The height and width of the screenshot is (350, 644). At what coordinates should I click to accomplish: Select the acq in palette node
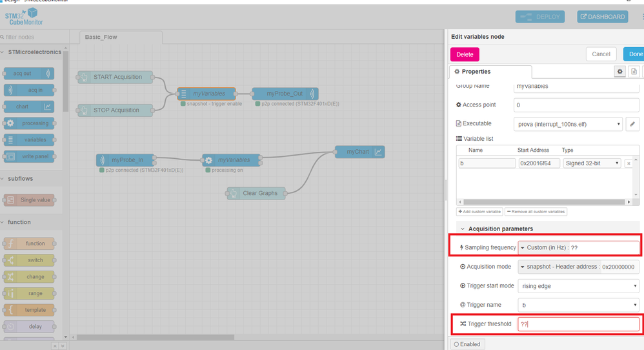[29, 90]
